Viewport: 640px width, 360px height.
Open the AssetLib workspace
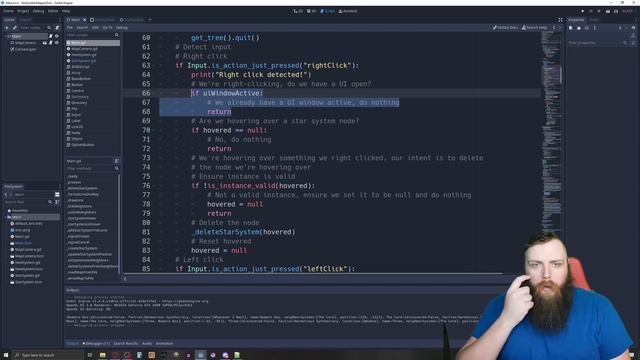pyautogui.click(x=348, y=11)
